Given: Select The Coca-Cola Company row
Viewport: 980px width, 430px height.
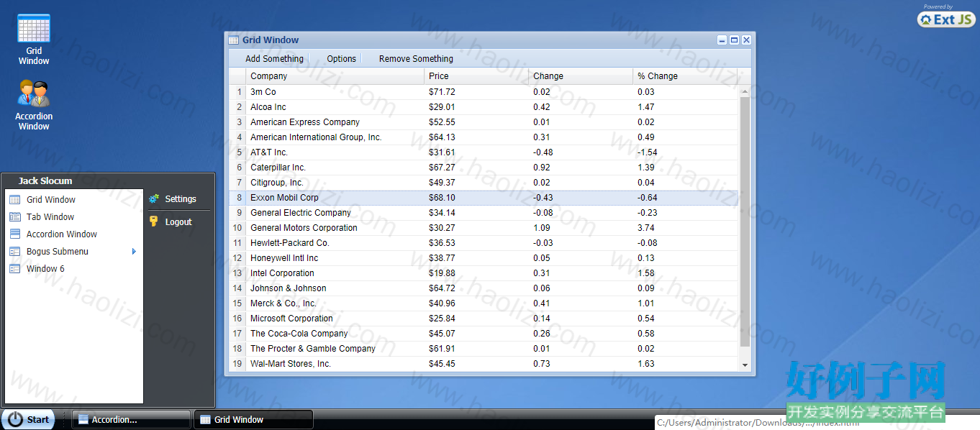Looking at the screenshot, I should (x=484, y=334).
